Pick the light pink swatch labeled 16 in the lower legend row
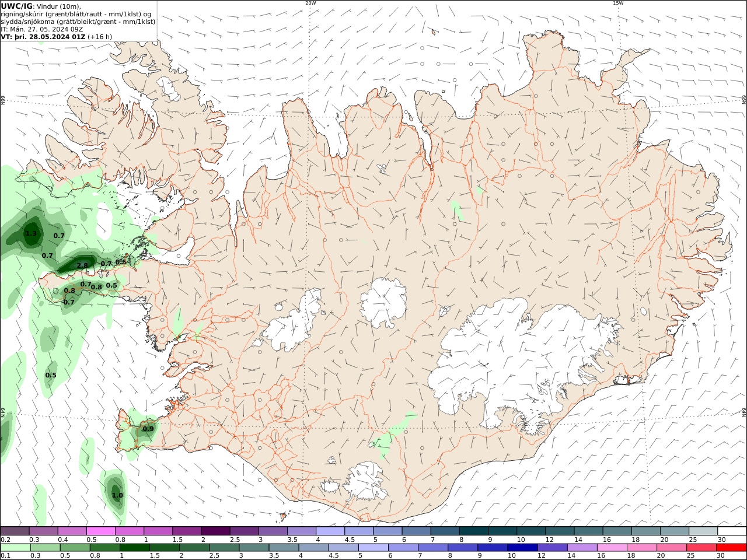747x560 pixels. coord(612,548)
